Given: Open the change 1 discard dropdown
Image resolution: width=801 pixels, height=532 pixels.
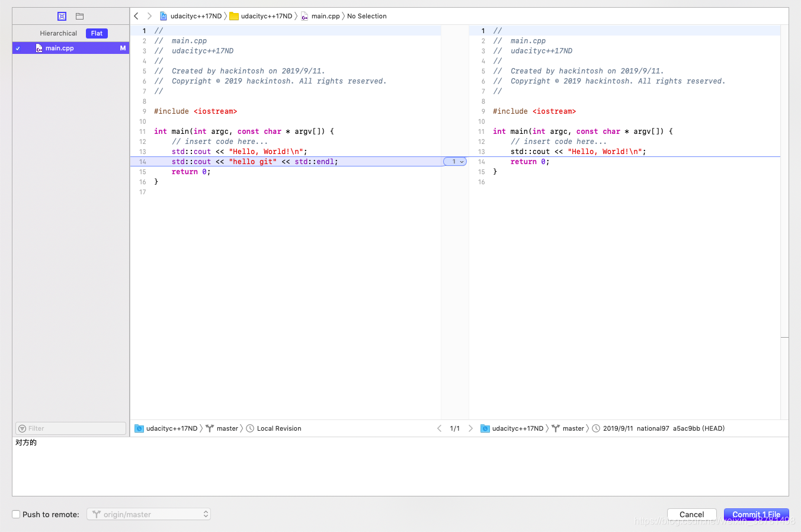Looking at the screenshot, I should (455, 162).
